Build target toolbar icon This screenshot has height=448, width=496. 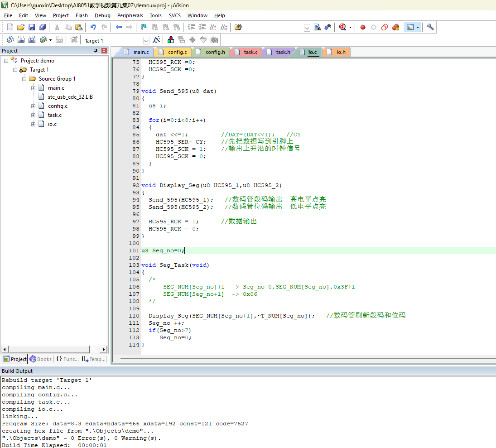[21, 40]
